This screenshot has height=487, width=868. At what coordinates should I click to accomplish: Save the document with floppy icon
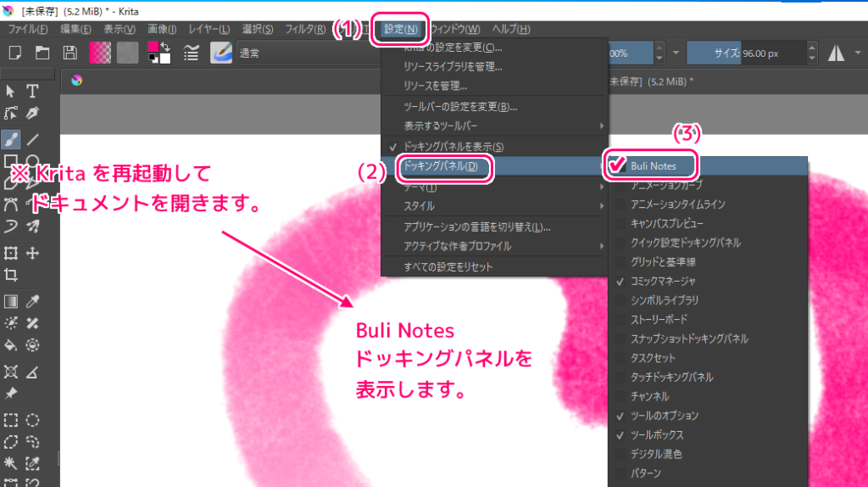click(x=70, y=53)
